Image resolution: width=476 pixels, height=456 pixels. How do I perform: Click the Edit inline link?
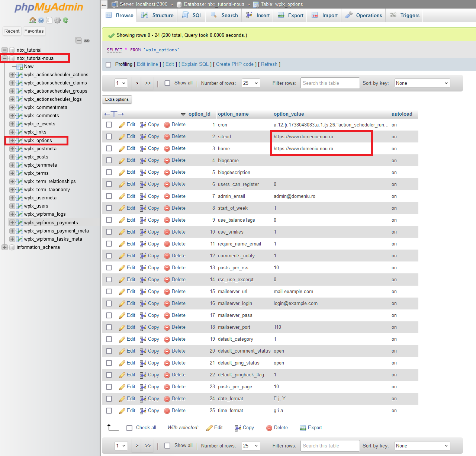147,64
